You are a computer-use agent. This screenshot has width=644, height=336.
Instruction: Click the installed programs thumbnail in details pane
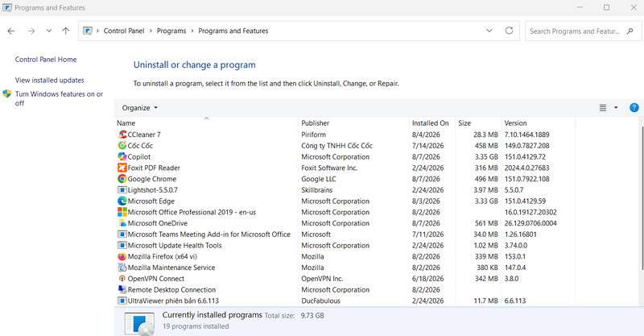(139, 323)
